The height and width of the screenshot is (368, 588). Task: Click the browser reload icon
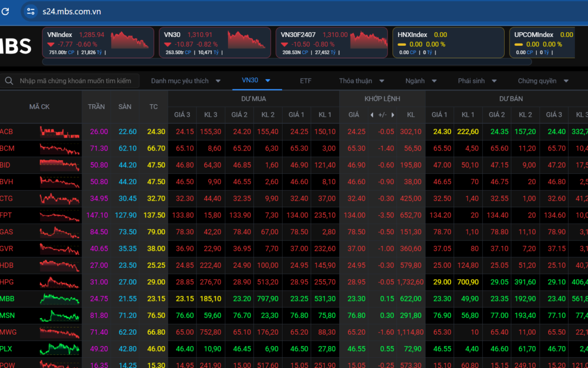pyautogui.click(x=5, y=11)
